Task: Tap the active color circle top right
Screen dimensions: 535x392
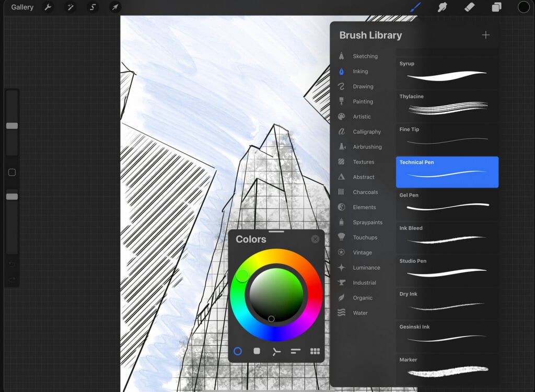Action: click(524, 7)
